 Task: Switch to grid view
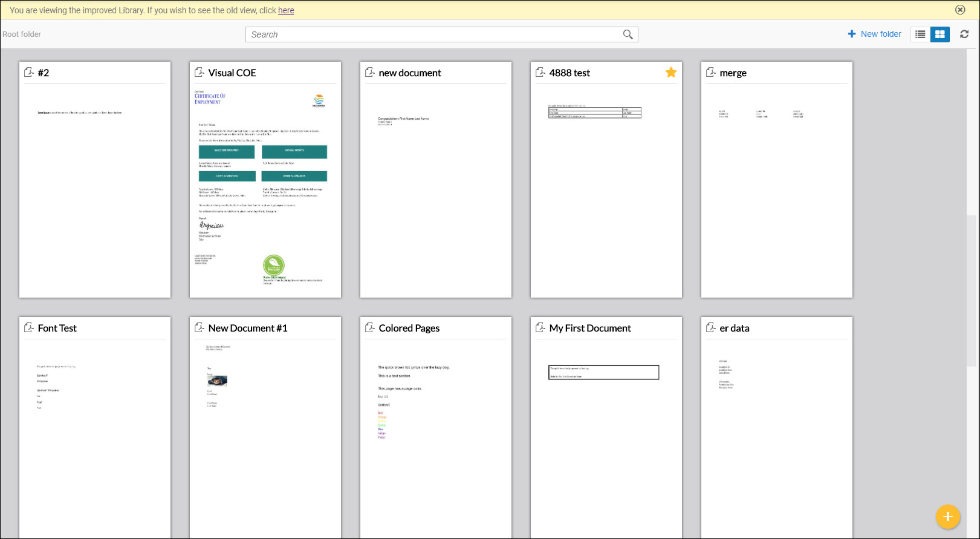[x=939, y=34]
